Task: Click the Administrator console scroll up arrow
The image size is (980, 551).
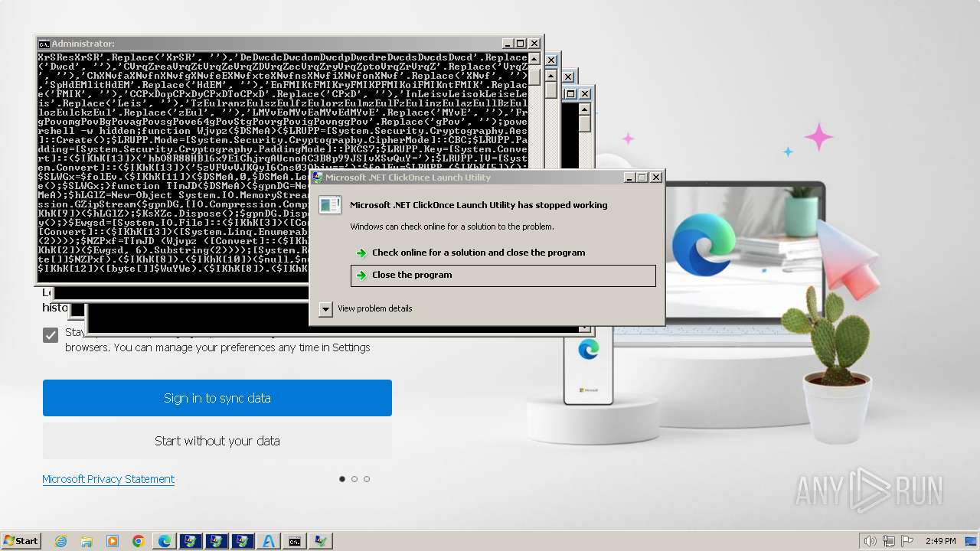Action: click(534, 58)
